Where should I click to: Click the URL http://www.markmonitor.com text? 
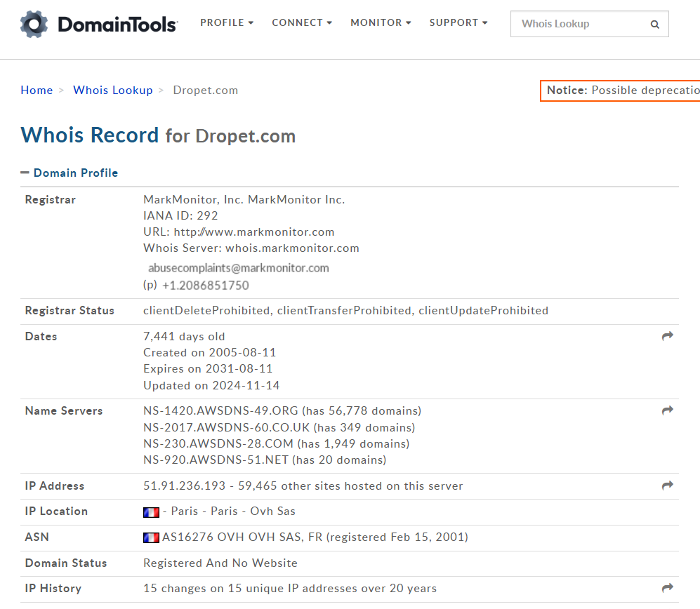click(239, 232)
